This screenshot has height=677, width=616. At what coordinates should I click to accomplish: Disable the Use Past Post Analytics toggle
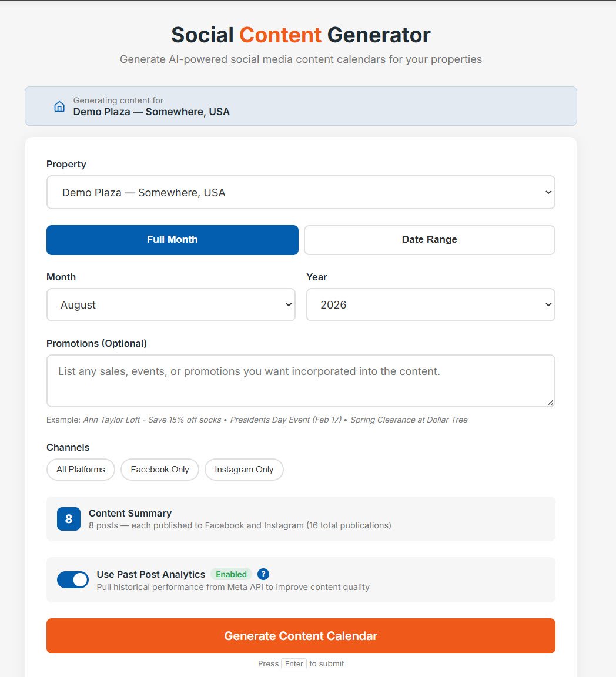(73, 579)
